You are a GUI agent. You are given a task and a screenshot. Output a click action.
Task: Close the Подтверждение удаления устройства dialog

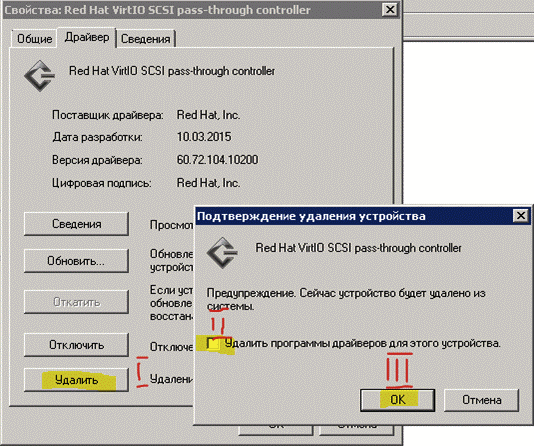pyautogui.click(x=521, y=216)
